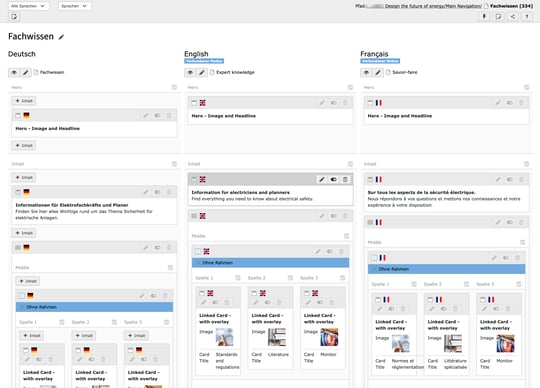Follow the 'Design the future of energy/Main Navigation/' path link

(x=433, y=6)
